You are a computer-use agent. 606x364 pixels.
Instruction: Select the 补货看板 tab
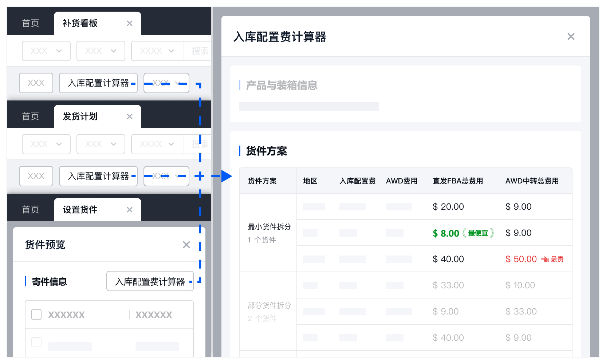click(98, 23)
